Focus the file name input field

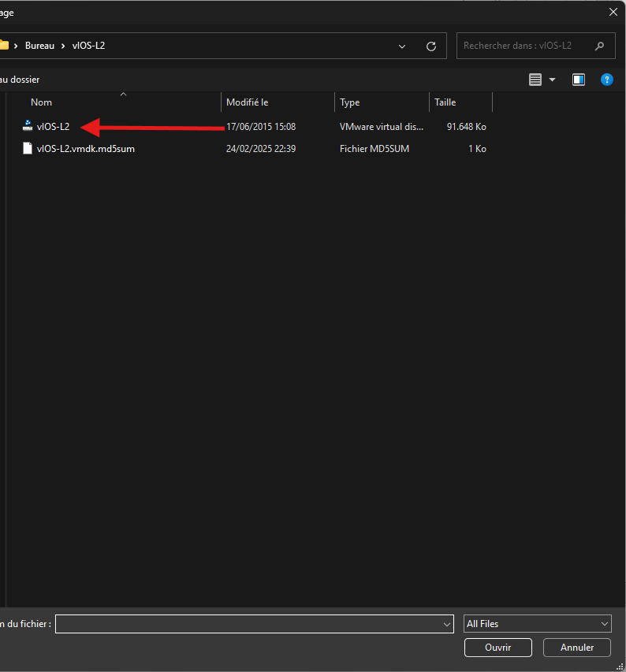(254, 624)
